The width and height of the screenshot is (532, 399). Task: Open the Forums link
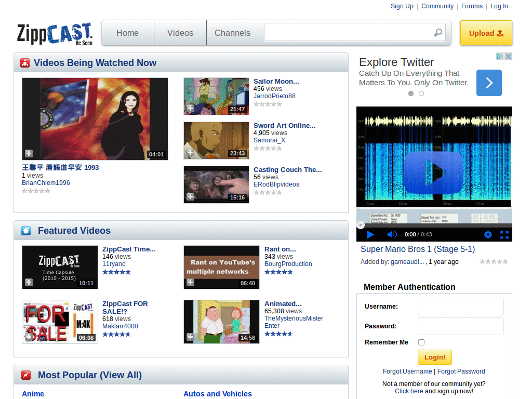pyautogui.click(x=472, y=6)
